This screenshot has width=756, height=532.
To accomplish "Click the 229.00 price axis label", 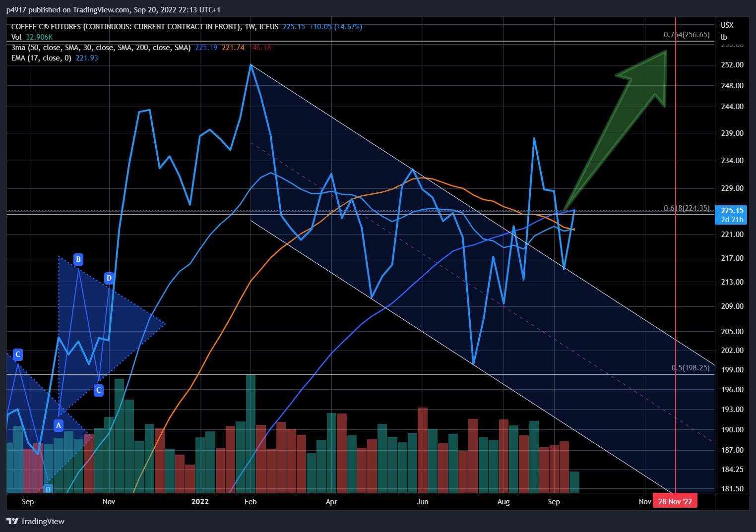I will [732, 188].
